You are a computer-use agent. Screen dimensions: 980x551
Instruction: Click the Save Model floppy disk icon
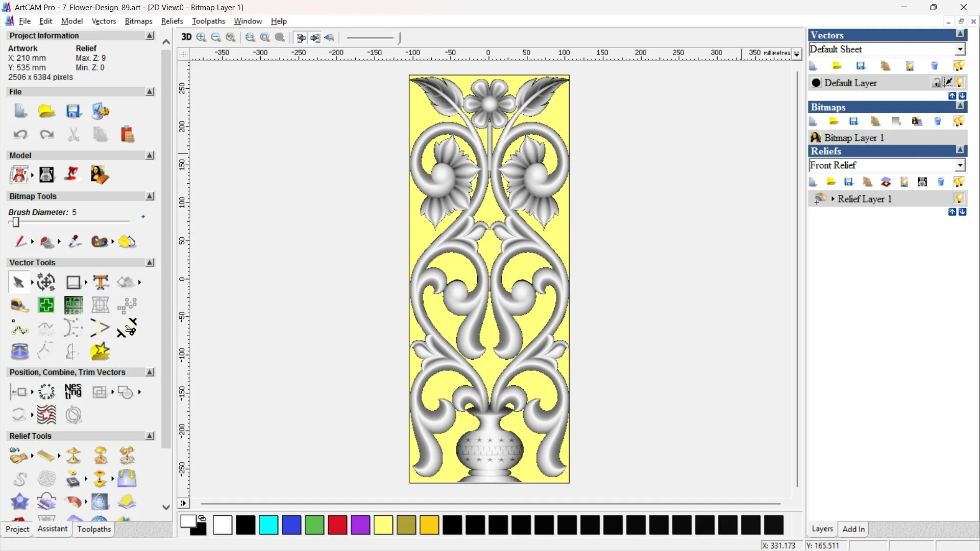[74, 111]
